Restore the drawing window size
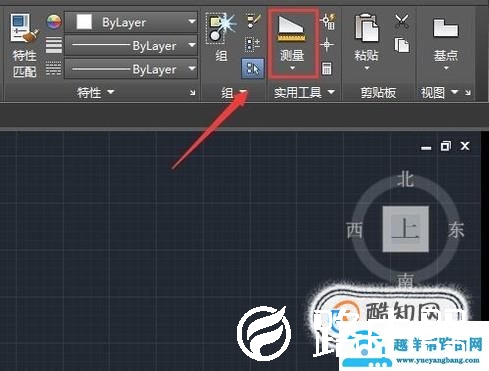 (x=445, y=146)
